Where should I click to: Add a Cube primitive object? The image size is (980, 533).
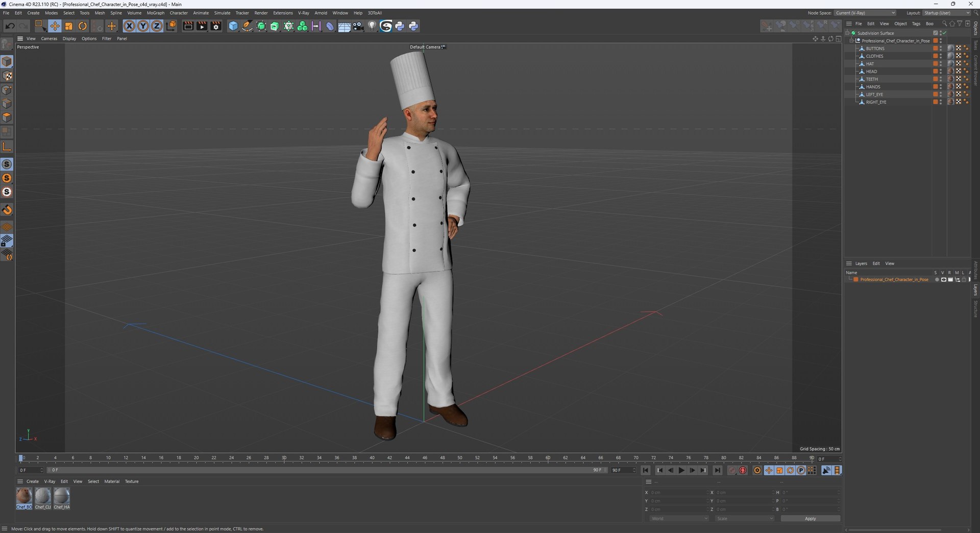[233, 26]
